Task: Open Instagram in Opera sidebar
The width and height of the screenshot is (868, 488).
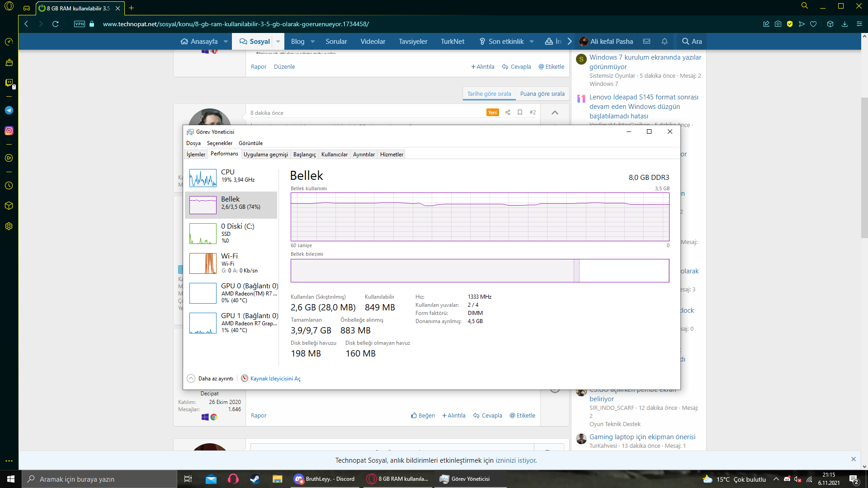Action: click(9, 131)
